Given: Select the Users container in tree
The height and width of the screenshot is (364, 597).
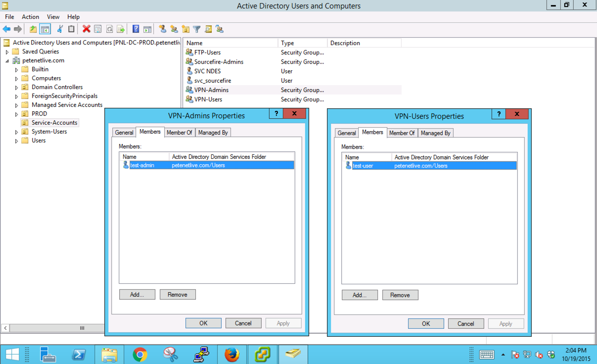Looking at the screenshot, I should [x=34, y=140].
